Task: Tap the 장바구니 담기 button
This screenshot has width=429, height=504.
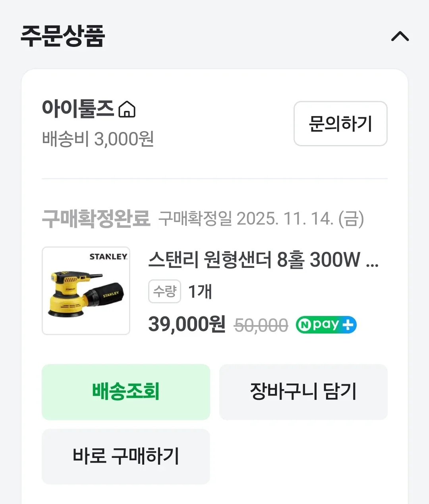Action: coord(303,392)
